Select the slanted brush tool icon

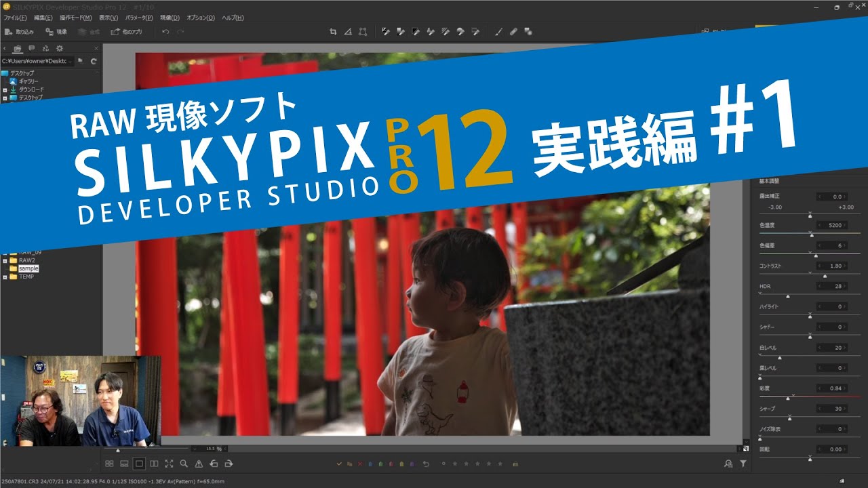click(x=498, y=31)
